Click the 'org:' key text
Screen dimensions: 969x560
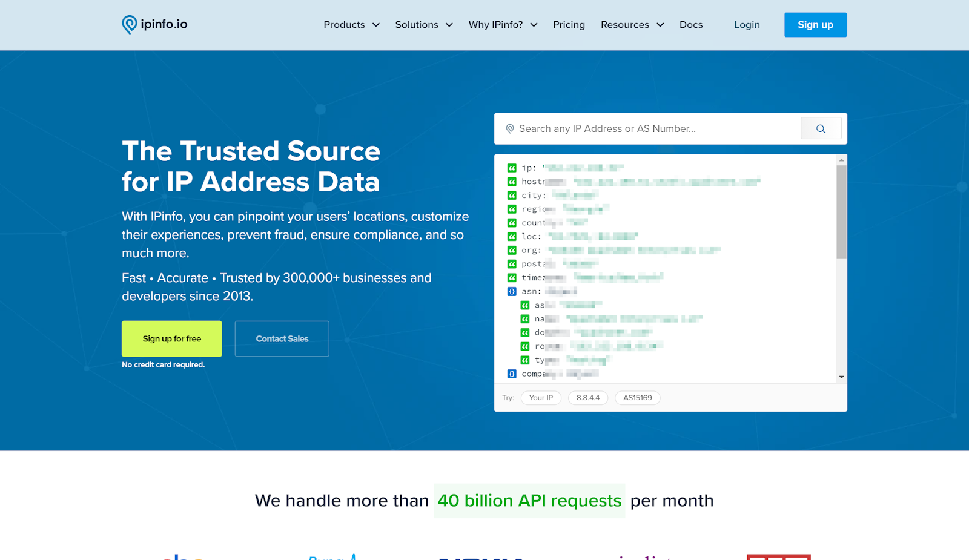(x=531, y=250)
